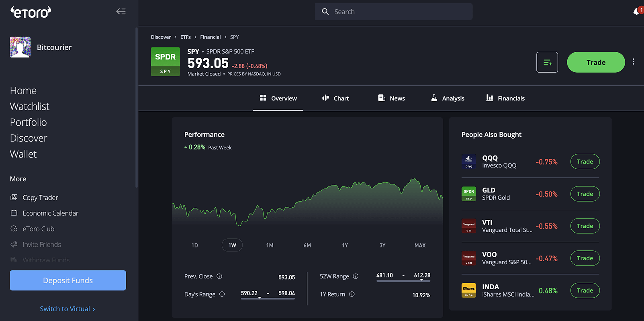Select the 1W chart period

click(x=232, y=245)
